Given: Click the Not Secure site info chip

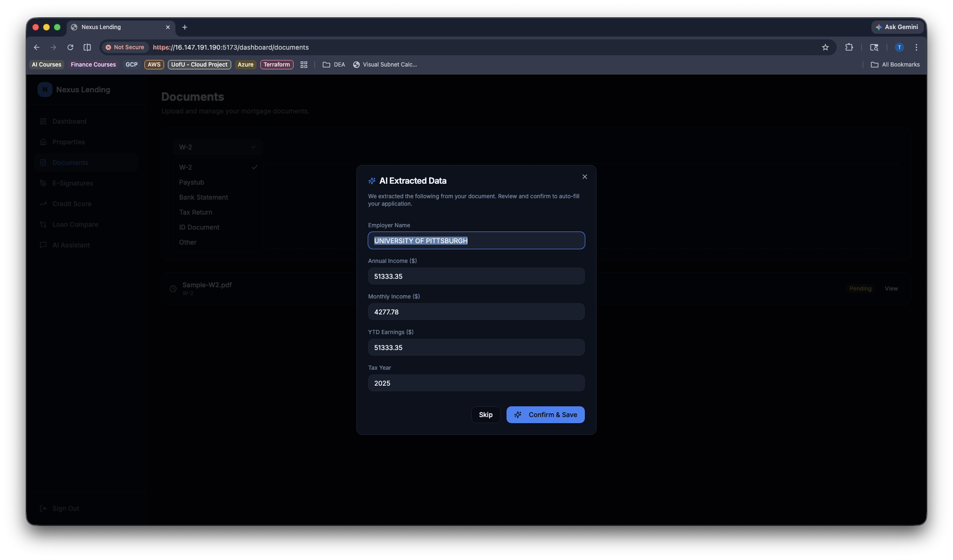Looking at the screenshot, I should [125, 47].
